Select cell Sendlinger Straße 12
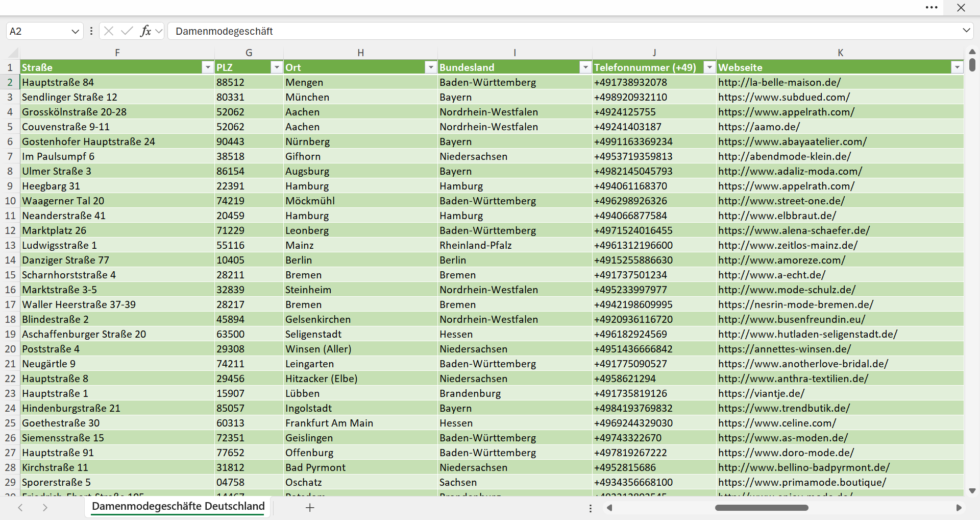 coord(117,97)
